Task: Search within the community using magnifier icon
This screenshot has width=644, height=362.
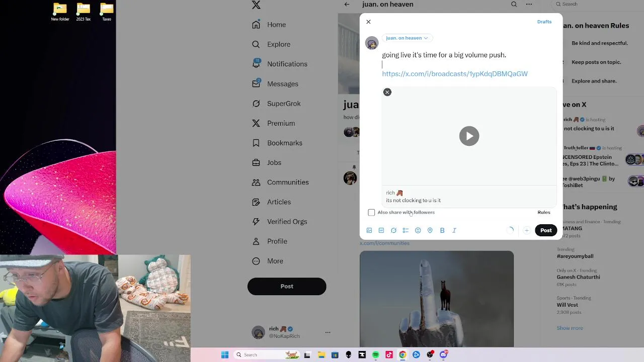Action: pyautogui.click(x=514, y=4)
